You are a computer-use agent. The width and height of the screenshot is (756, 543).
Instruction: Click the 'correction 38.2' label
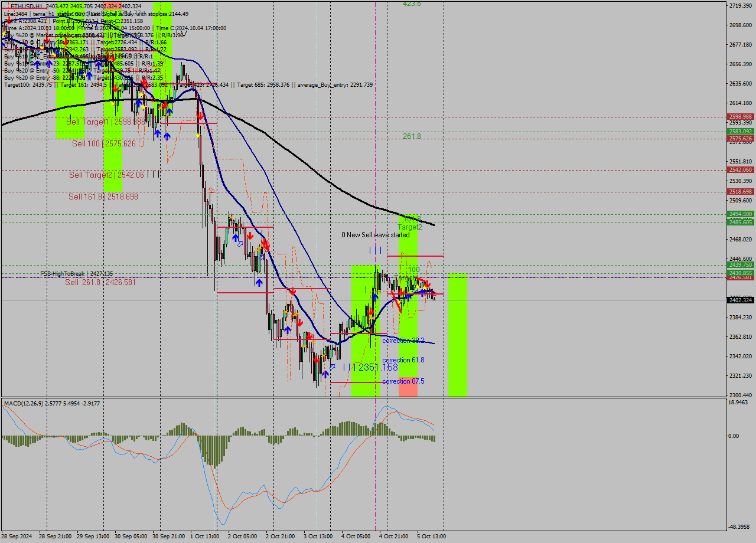(403, 341)
